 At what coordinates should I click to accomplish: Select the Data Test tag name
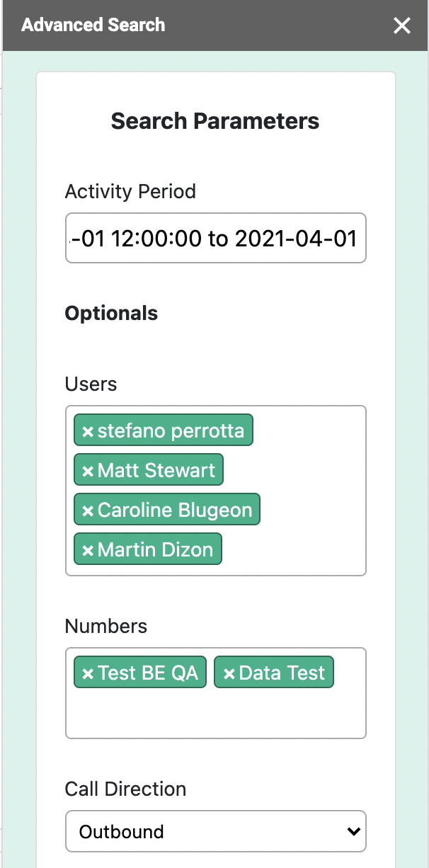(x=282, y=673)
